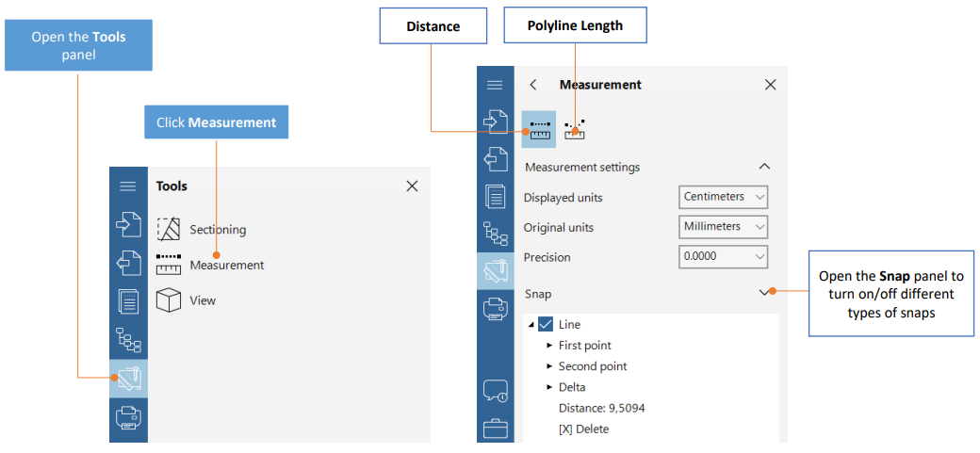The width and height of the screenshot is (980, 453).
Task: Click the export file icon in Tools panel sidebar
Action: [x=128, y=263]
